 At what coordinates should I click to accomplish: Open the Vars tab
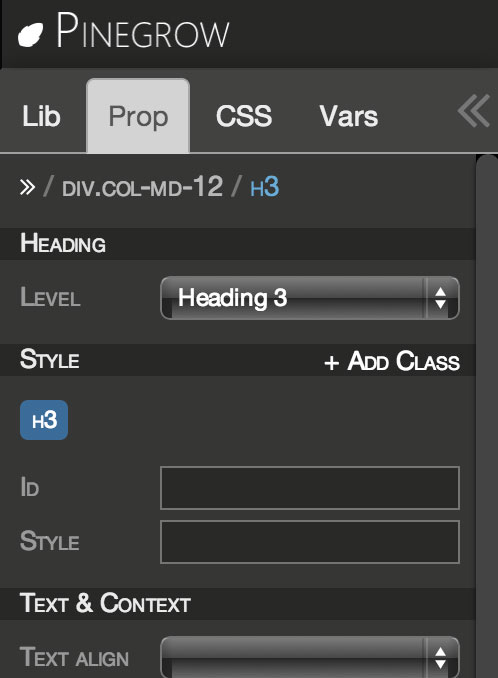pyautogui.click(x=348, y=116)
